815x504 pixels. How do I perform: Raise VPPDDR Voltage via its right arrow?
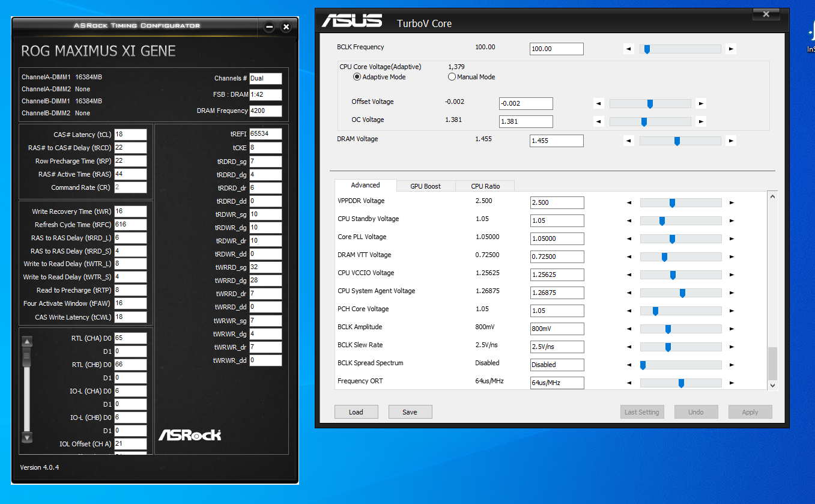[x=732, y=203]
